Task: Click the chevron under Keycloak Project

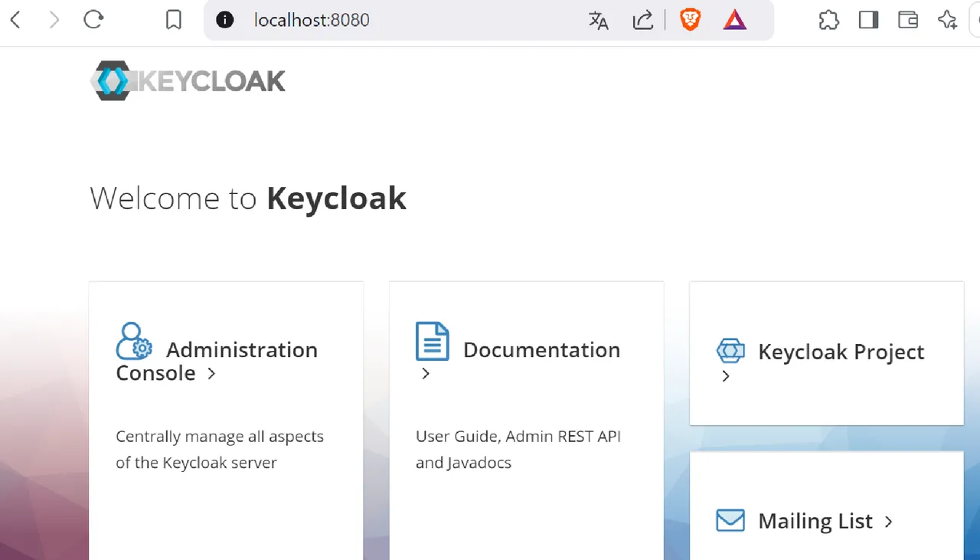Action: coord(726,376)
